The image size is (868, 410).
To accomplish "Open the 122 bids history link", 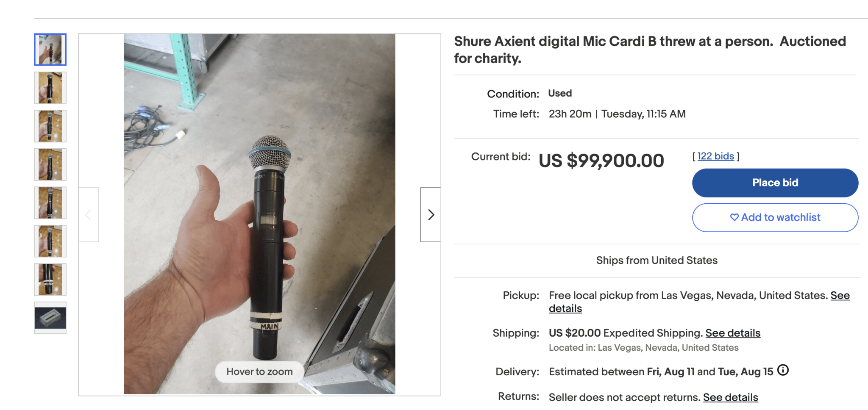I will tap(715, 156).
